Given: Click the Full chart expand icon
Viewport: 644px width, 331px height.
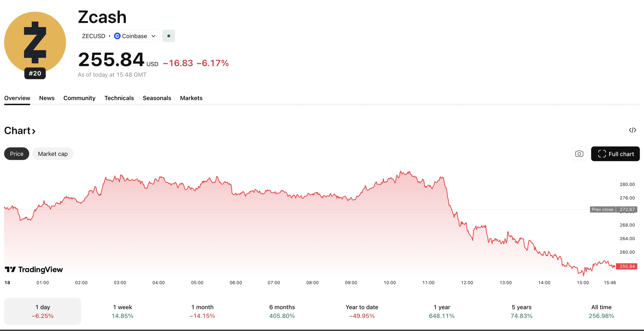Looking at the screenshot, I should point(602,154).
